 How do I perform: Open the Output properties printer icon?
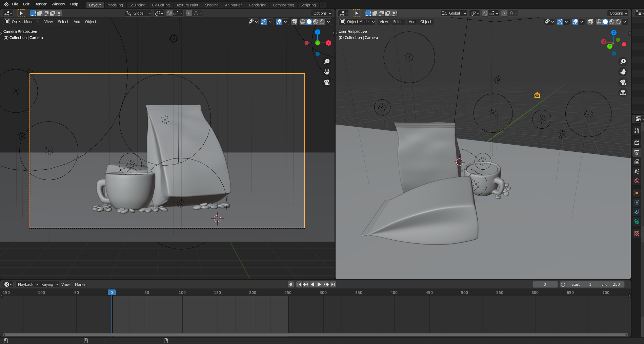point(637,152)
